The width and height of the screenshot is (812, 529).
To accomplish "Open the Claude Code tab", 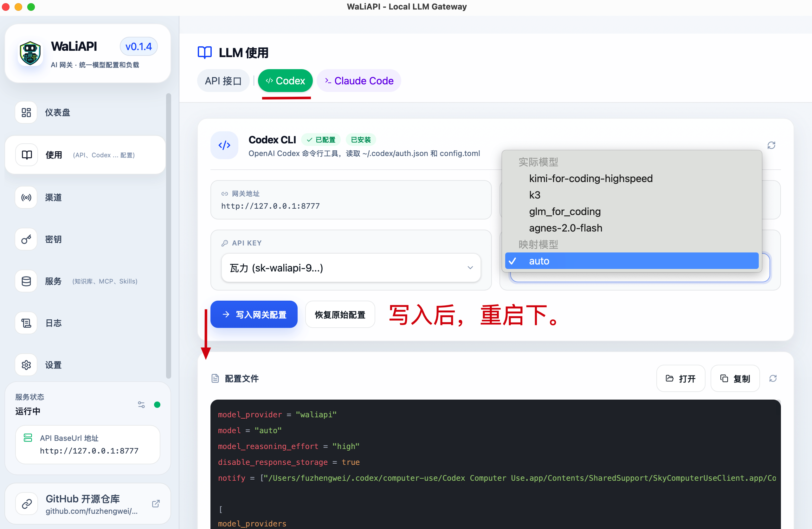I will point(359,81).
